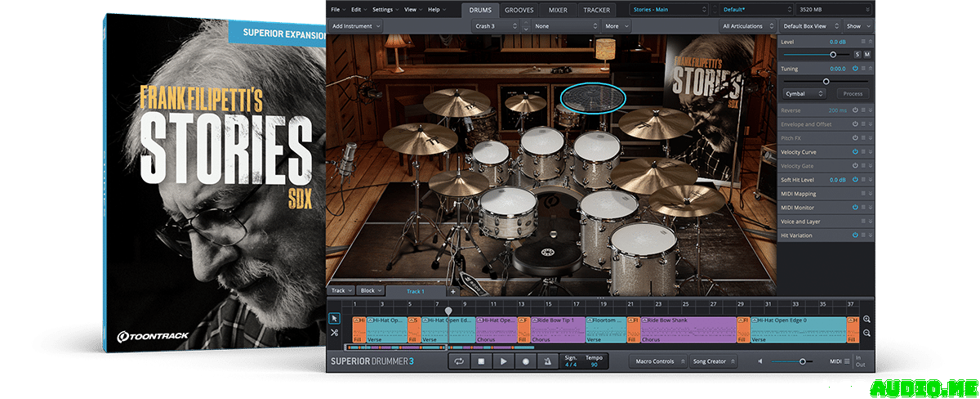Solo the instrument with the S button
The width and height of the screenshot is (980, 399).
(857, 54)
